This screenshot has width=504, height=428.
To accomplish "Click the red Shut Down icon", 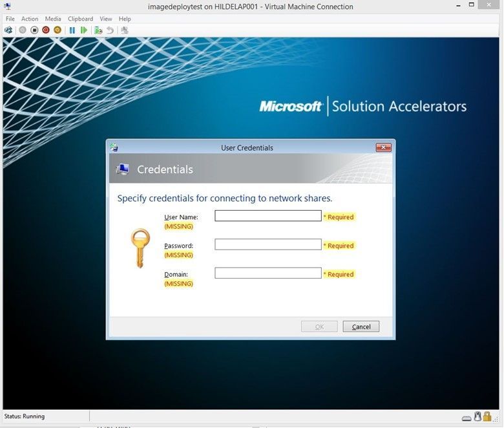I will [x=46, y=30].
